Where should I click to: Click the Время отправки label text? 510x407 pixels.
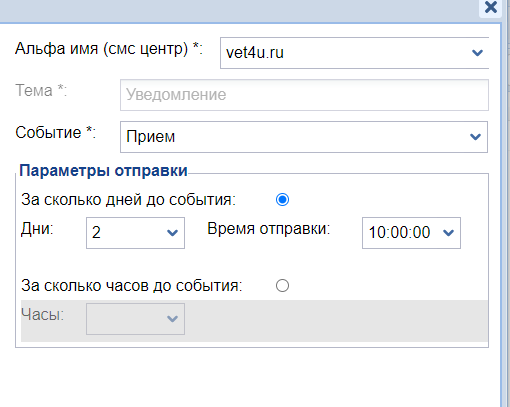point(269,229)
